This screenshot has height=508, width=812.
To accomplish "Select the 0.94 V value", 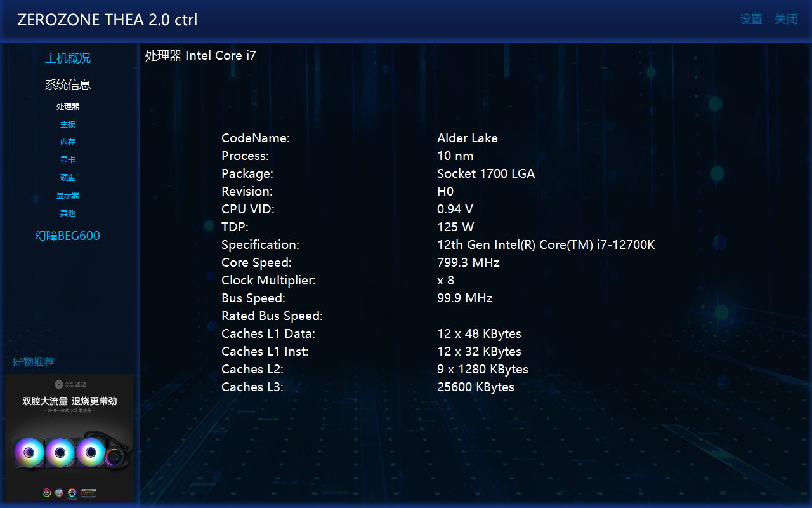I will [455, 209].
